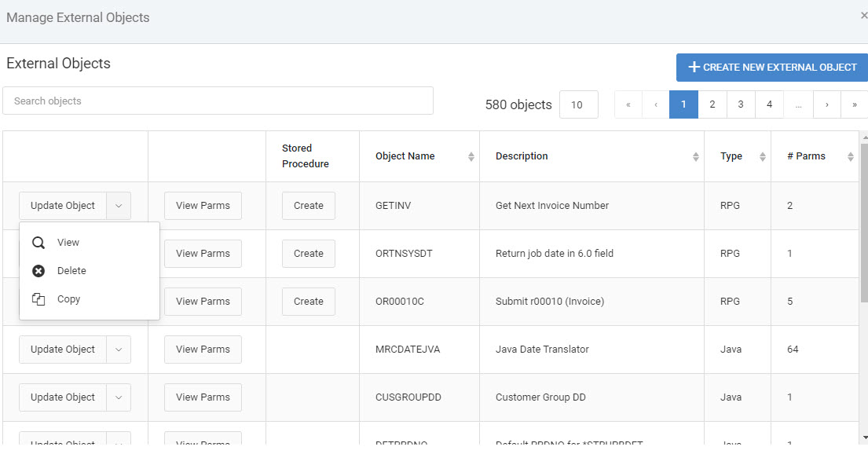Create stored procedure for ORTNSYSDT
This screenshot has height=454, width=868.
click(x=309, y=254)
